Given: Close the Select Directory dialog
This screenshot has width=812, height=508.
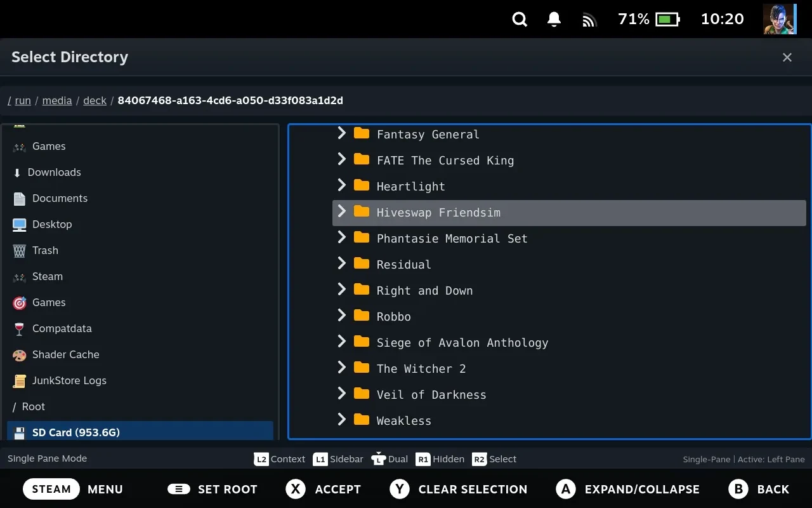Looking at the screenshot, I should [x=787, y=57].
